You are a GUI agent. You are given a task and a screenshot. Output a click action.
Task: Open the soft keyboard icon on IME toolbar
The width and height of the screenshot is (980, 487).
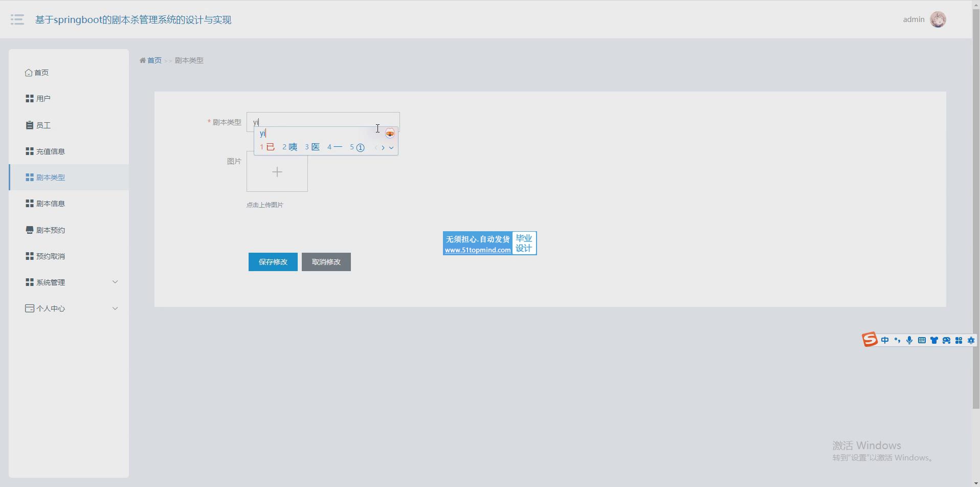click(922, 340)
